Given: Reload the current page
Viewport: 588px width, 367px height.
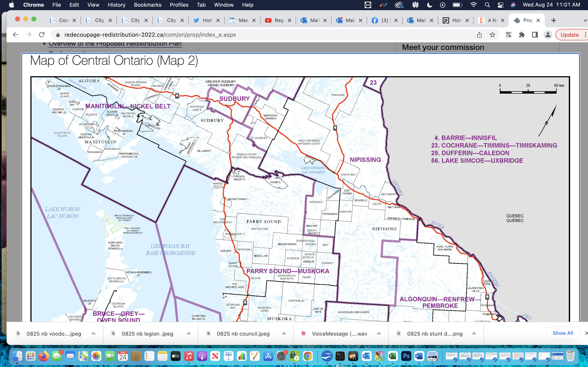Looking at the screenshot, I should coord(42,34).
